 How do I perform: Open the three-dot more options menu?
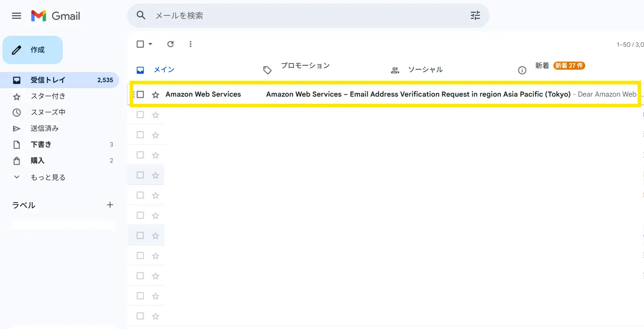[x=190, y=44]
